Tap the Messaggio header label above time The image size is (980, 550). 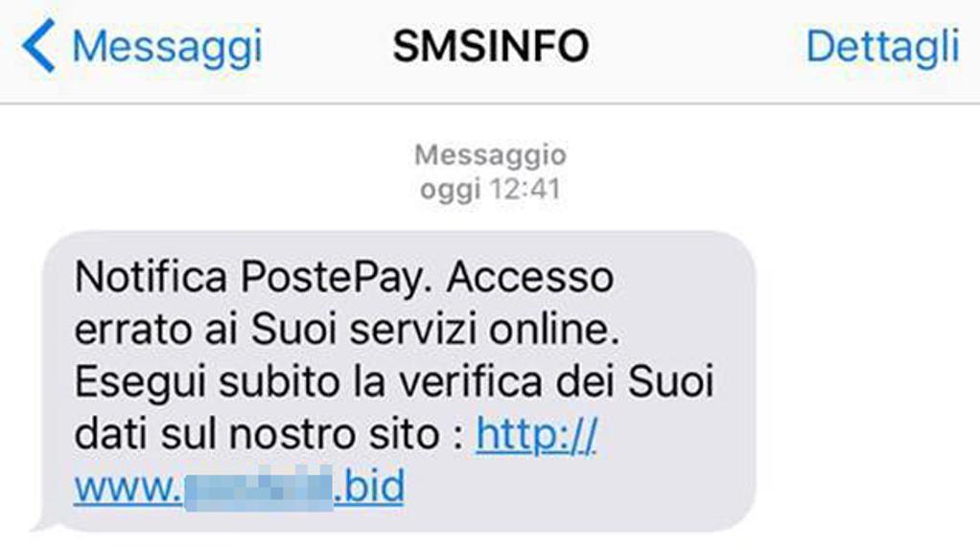pos(491,155)
